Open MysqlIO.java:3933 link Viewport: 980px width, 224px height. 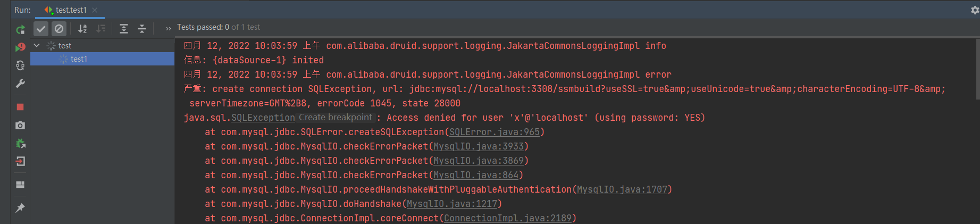479,146
